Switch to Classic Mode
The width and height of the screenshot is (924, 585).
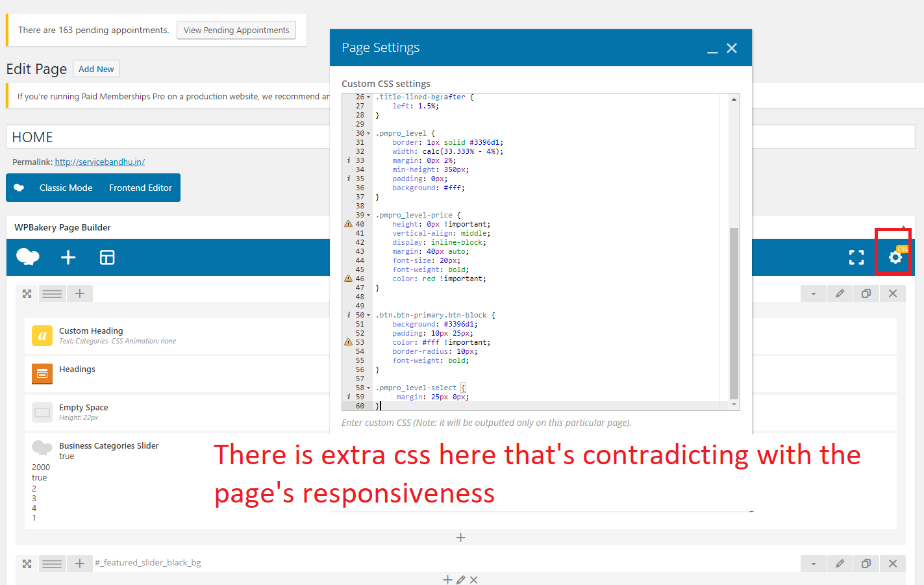tap(66, 188)
